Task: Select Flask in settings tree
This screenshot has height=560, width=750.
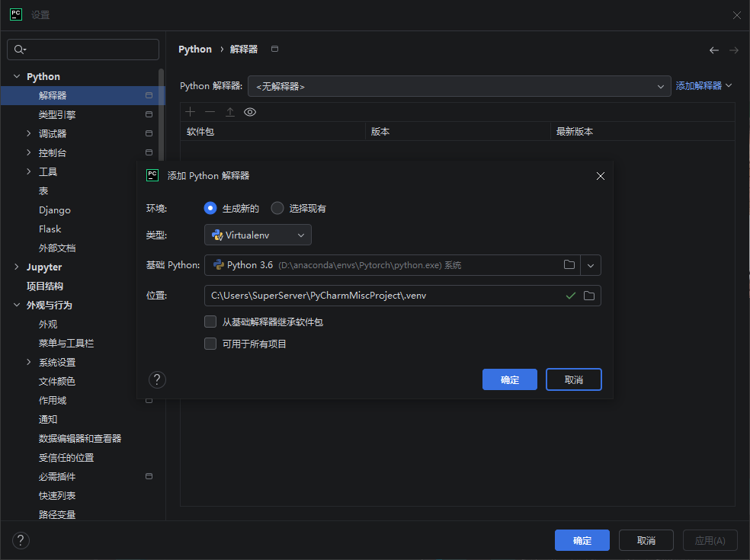Action: [x=50, y=229]
